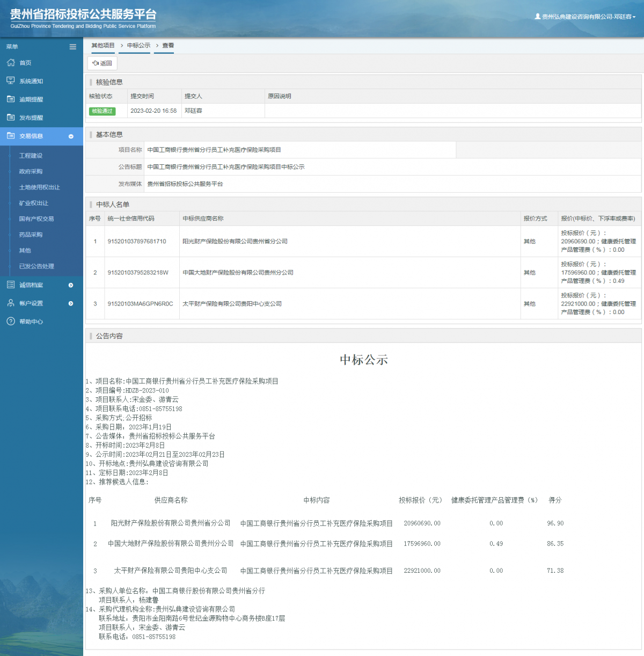
Task: Click the list icon beside 诚信档案
Action: click(11, 285)
